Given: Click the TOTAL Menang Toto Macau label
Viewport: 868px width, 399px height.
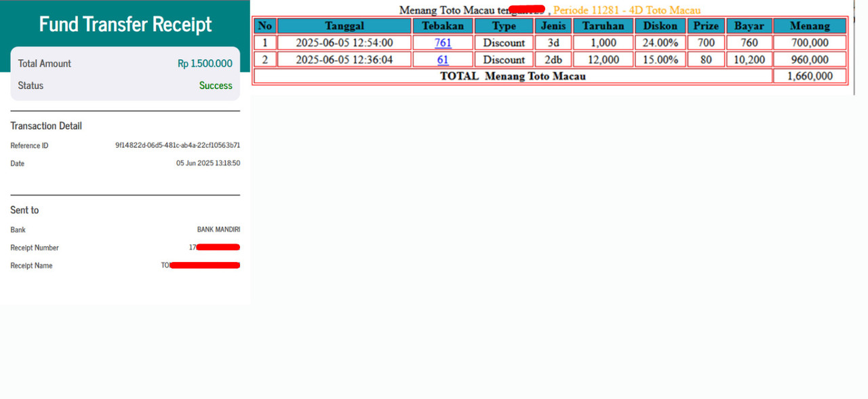Looking at the screenshot, I should pos(513,76).
